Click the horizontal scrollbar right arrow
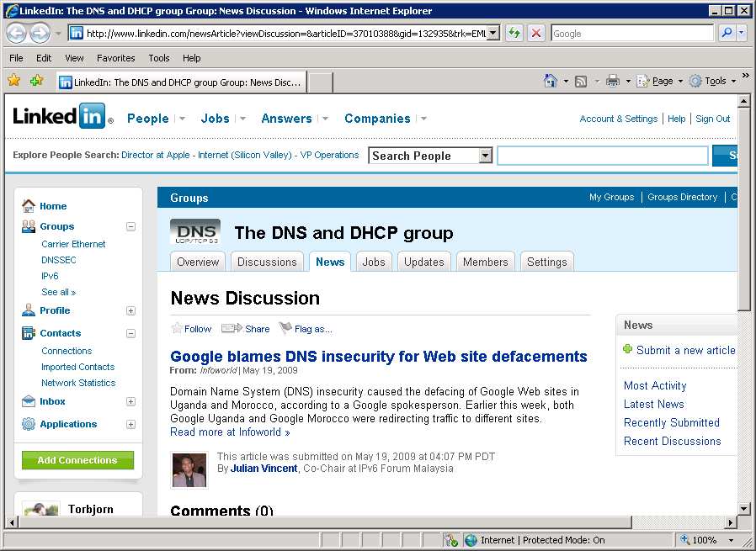 click(x=731, y=522)
